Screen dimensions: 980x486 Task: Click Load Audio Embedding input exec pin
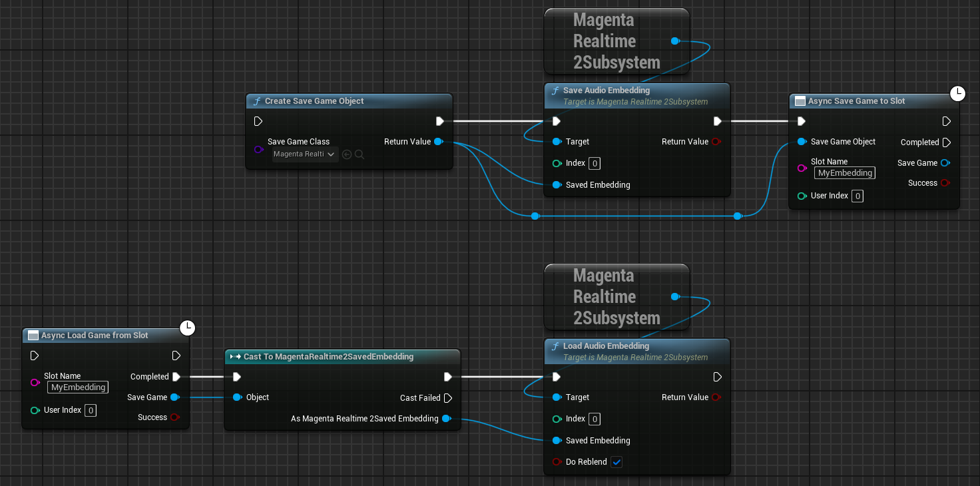[x=557, y=377]
